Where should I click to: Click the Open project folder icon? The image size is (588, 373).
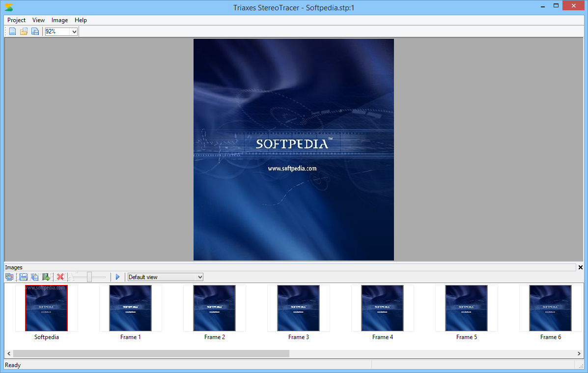tap(24, 31)
